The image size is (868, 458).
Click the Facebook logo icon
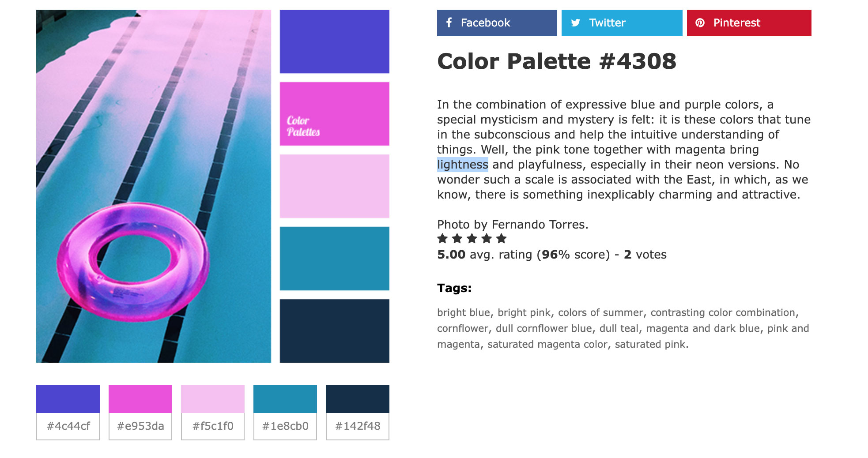click(x=449, y=23)
